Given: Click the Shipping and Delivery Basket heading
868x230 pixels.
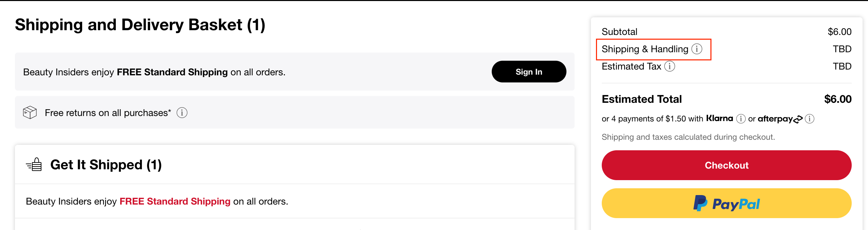Looking at the screenshot, I should 140,25.
